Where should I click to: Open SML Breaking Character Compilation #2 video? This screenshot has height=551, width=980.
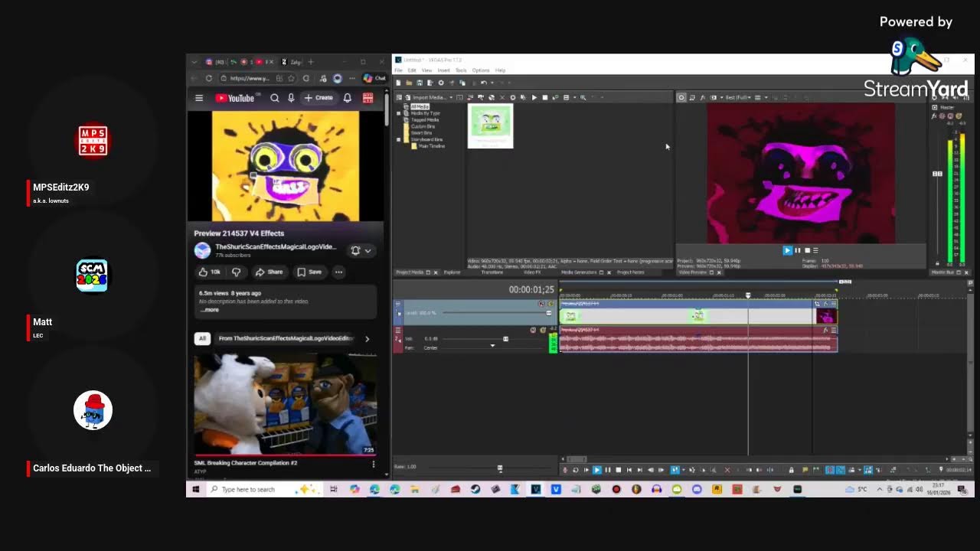[285, 405]
